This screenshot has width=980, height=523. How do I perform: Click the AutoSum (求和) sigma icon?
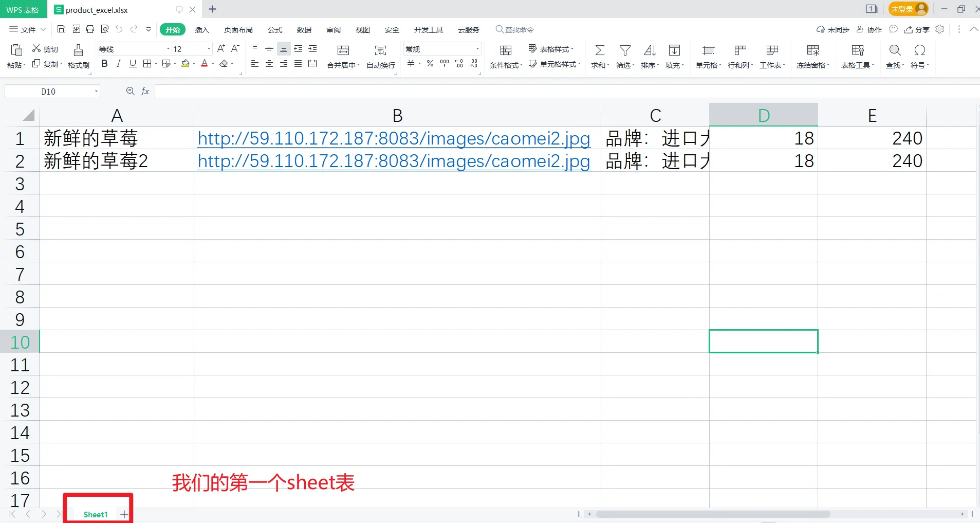(600, 50)
